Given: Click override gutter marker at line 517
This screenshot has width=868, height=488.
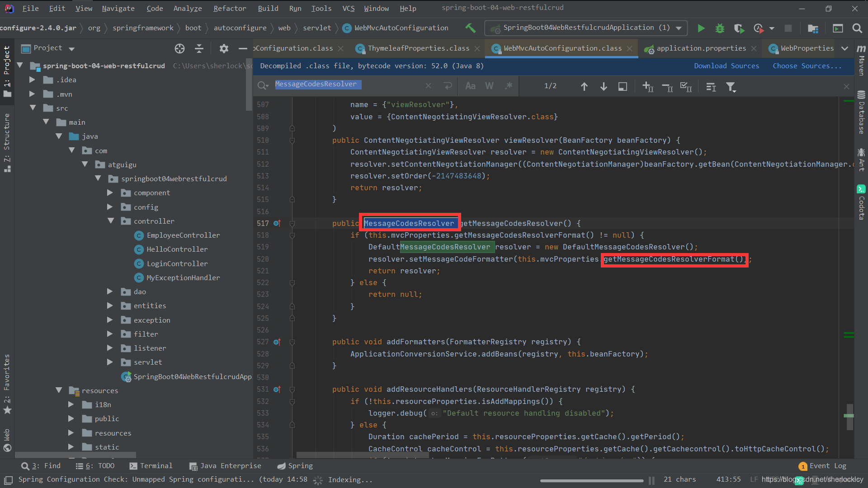Looking at the screenshot, I should [x=277, y=223].
